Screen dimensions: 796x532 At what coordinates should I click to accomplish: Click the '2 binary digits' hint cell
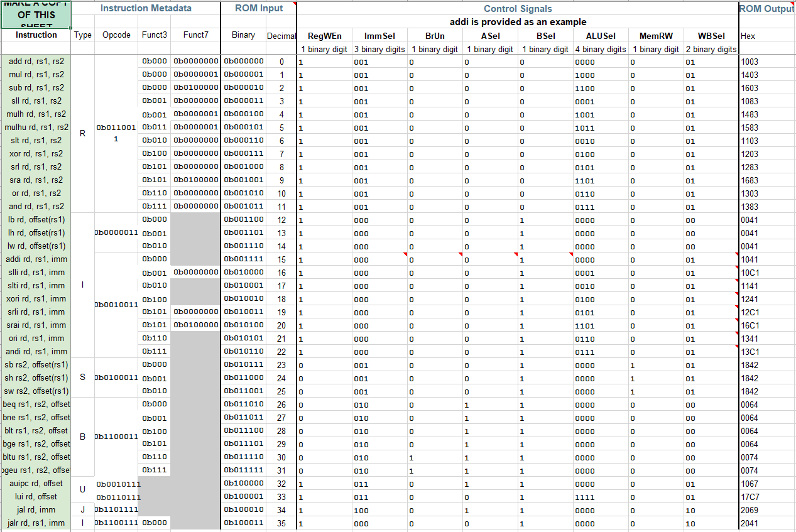(711, 49)
